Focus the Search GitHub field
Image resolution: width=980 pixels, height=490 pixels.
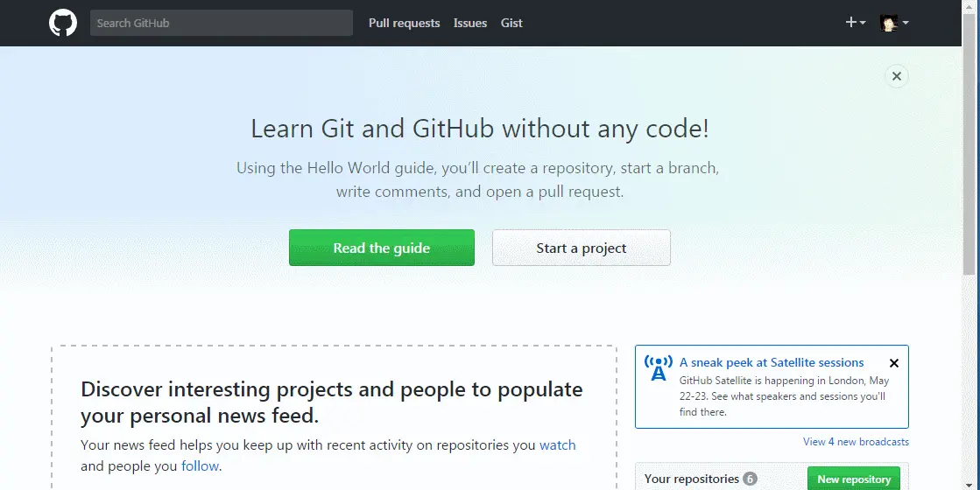(x=222, y=23)
